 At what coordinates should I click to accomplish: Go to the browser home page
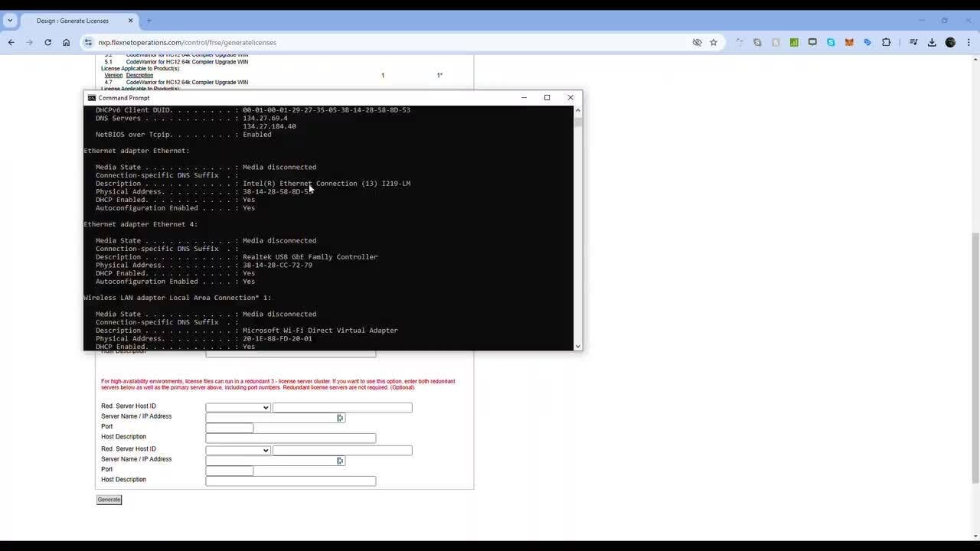coord(67,43)
